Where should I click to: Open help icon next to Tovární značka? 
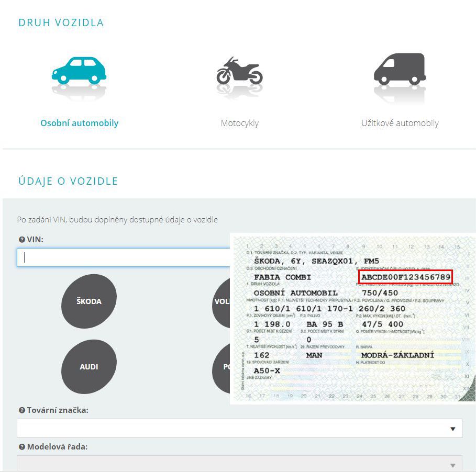coord(21,410)
